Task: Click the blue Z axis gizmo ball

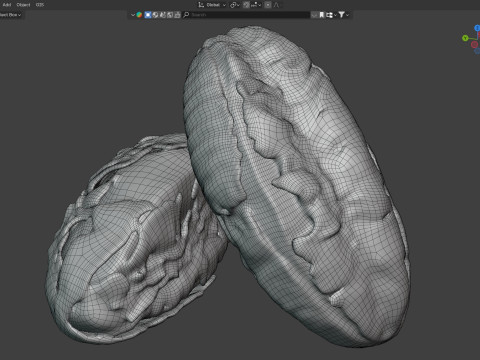Action: (477, 28)
